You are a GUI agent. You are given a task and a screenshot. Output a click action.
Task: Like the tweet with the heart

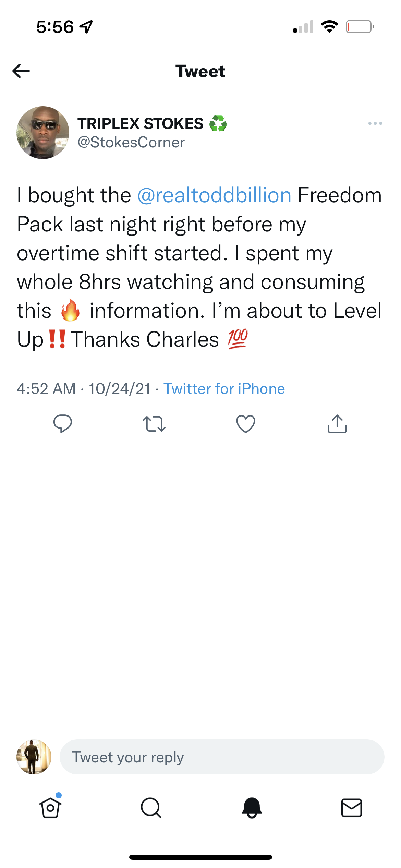pos(246,424)
